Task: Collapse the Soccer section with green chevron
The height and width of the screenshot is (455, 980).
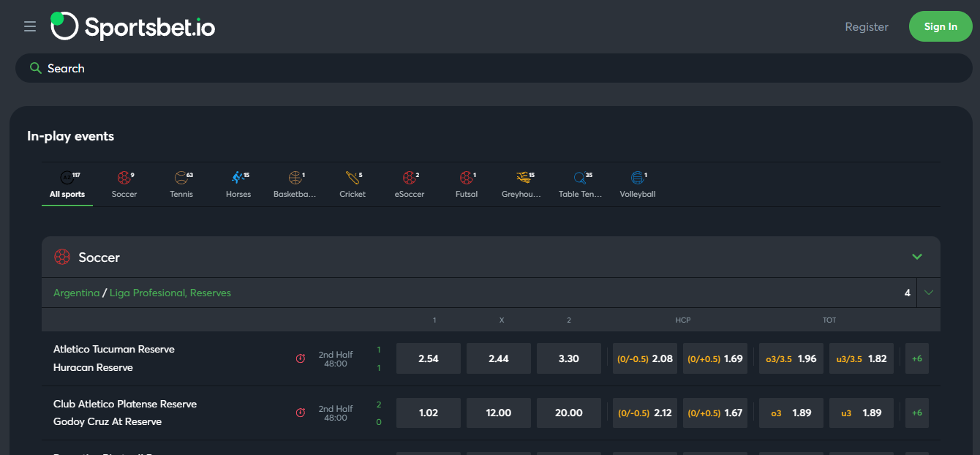Action: (917, 257)
